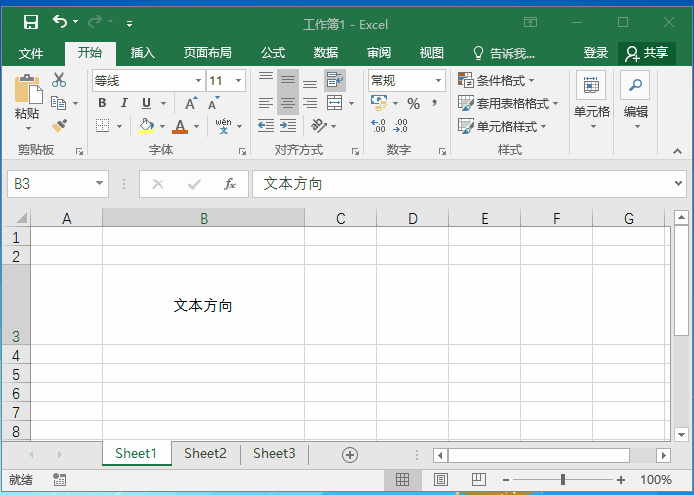Click the orientation (angled text) icon
The image size is (694, 495).
[x=318, y=126]
